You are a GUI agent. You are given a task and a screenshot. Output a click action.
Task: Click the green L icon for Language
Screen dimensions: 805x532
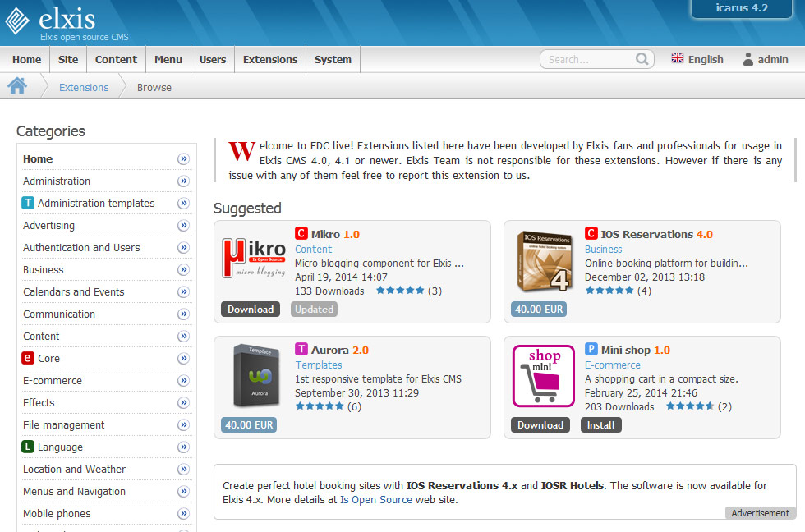(x=28, y=447)
